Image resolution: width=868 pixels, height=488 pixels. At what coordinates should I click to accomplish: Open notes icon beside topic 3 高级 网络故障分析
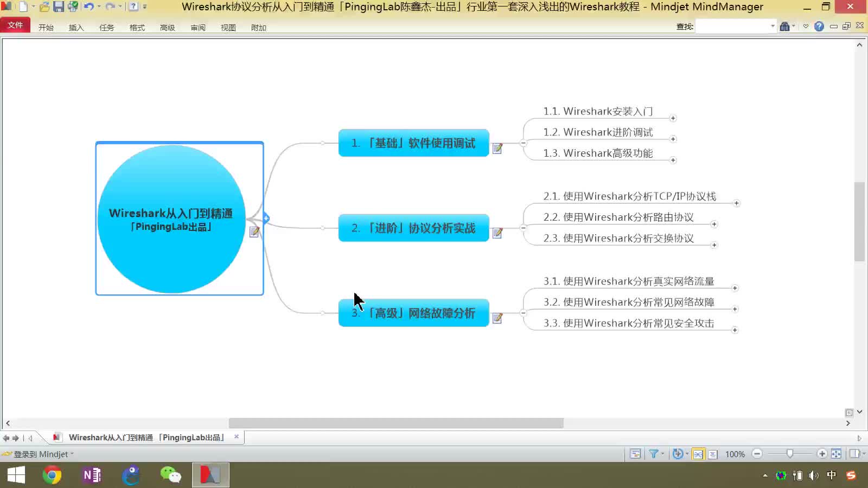click(x=497, y=318)
